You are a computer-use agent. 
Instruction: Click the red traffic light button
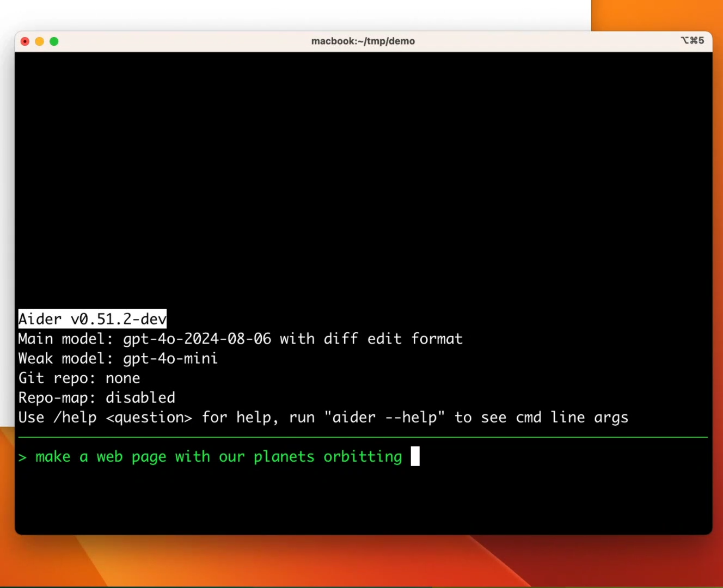click(24, 41)
